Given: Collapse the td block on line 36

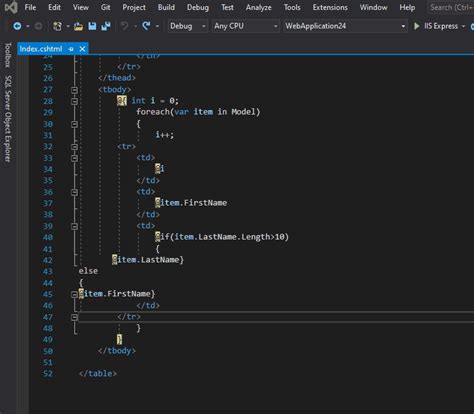Looking at the screenshot, I should [x=74, y=192].
